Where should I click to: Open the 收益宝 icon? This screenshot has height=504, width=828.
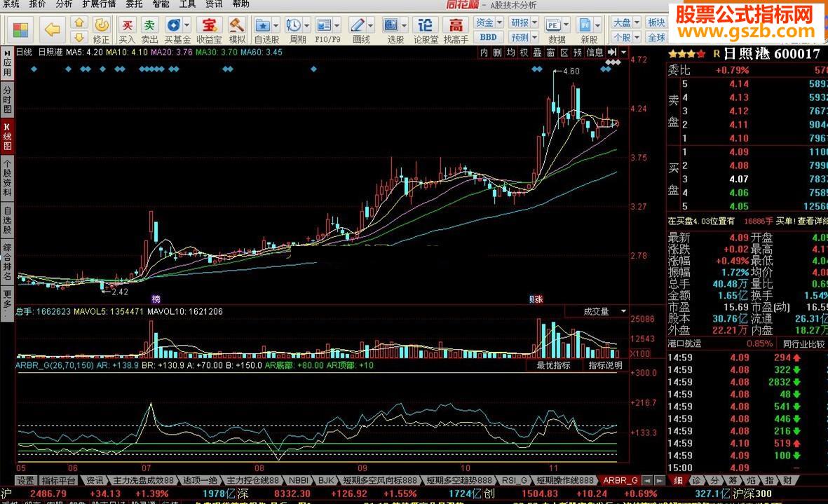click(x=209, y=30)
